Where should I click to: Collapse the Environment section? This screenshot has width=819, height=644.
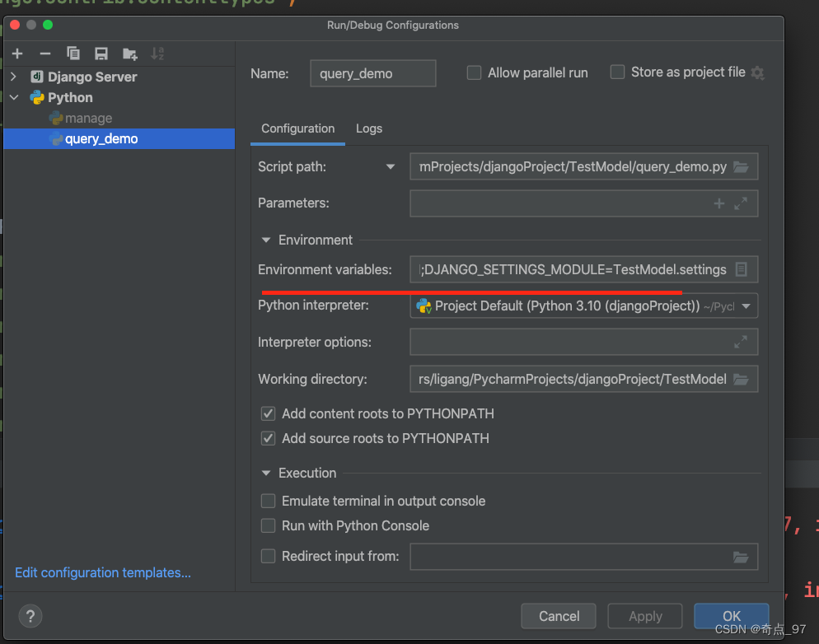[266, 240]
